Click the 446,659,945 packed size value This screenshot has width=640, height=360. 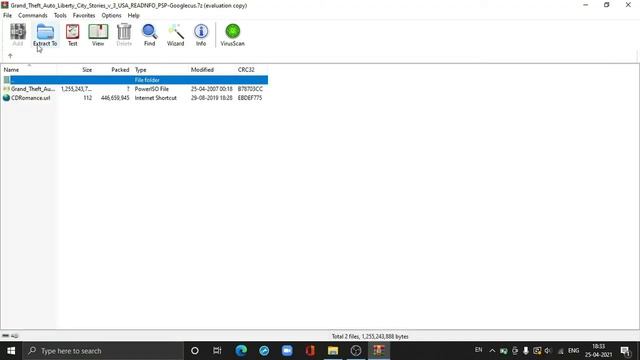tap(115, 98)
